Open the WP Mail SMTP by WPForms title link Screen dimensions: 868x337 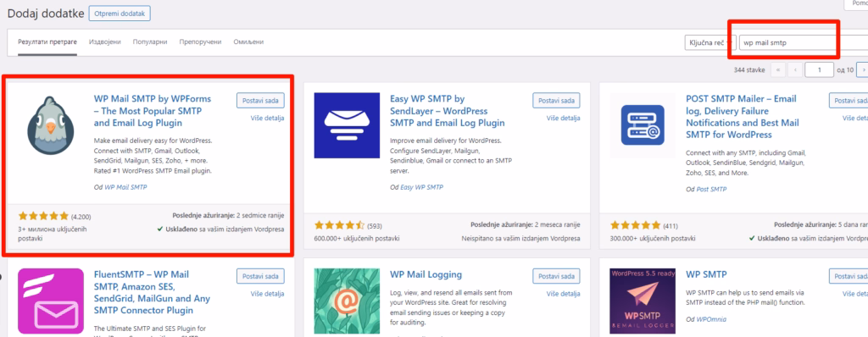tap(153, 110)
